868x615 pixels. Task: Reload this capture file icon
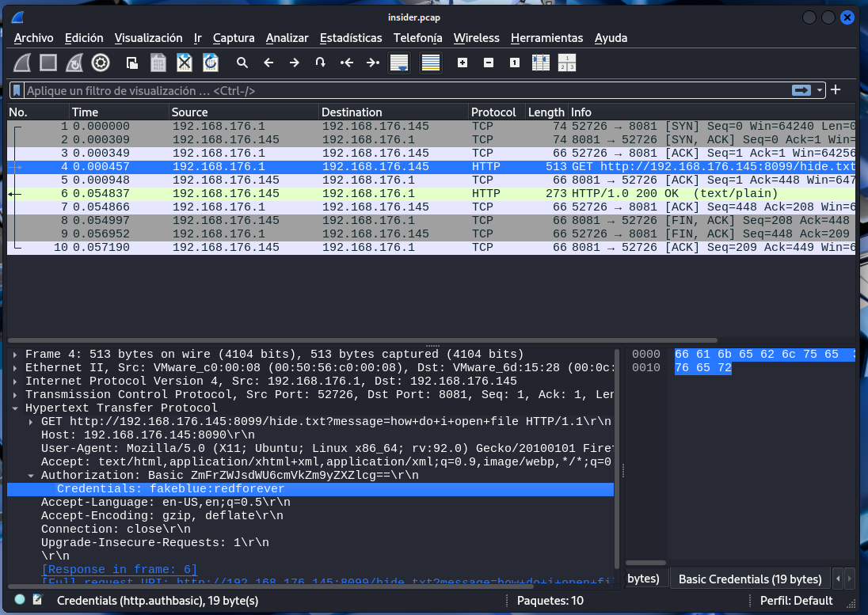[211, 63]
